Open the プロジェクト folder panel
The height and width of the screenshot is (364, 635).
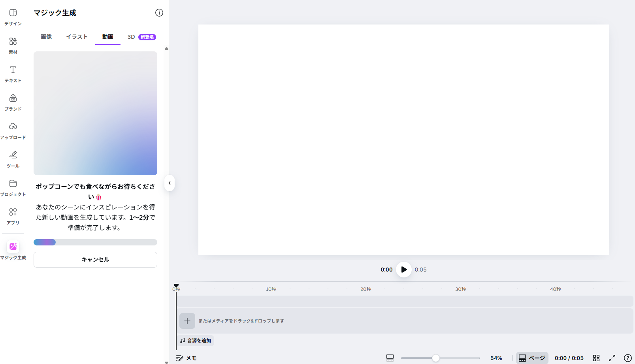click(x=13, y=188)
